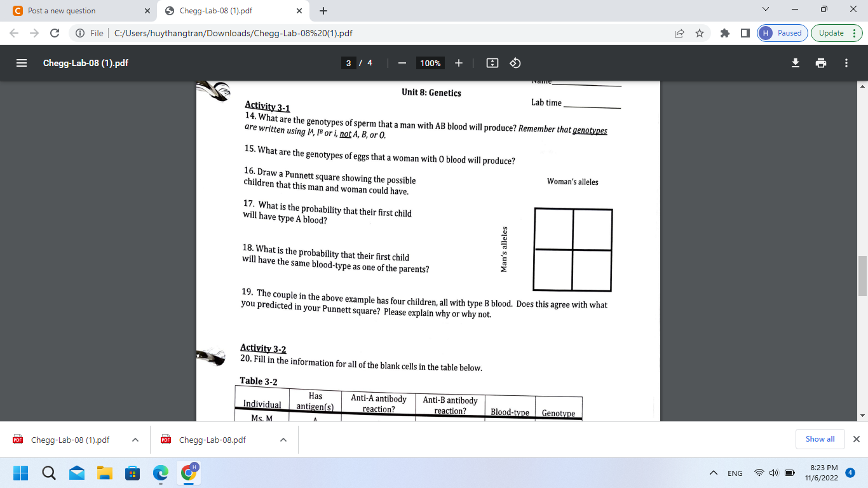Open the Mail app from the taskbar

77,473
